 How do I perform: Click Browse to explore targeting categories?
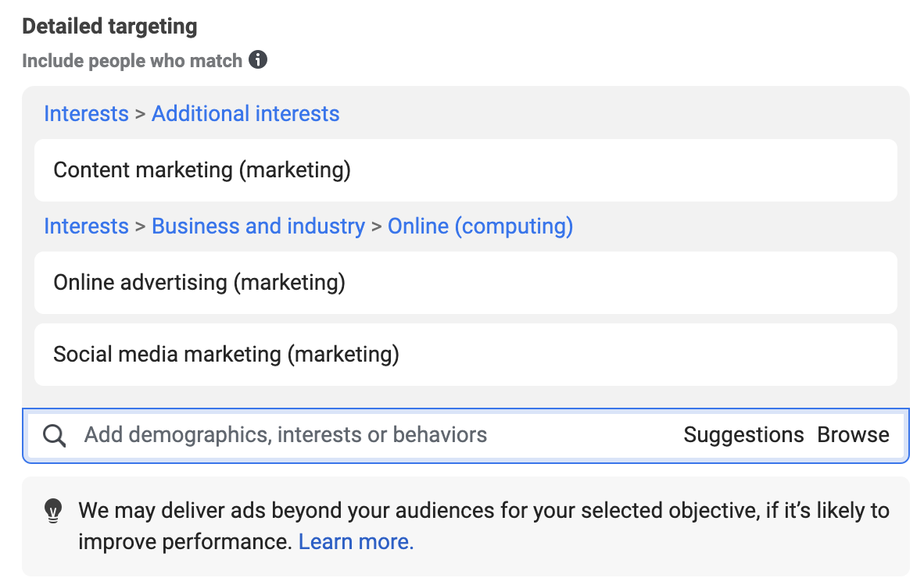853,435
